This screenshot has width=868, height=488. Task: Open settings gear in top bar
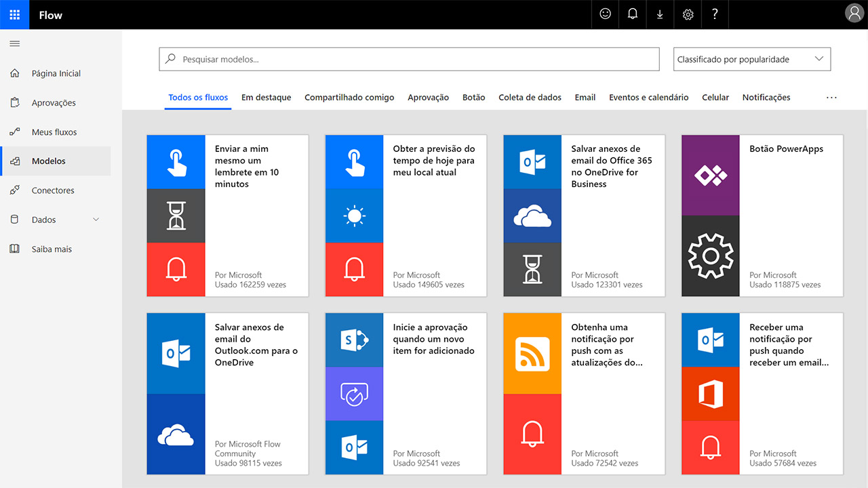tap(688, 14)
